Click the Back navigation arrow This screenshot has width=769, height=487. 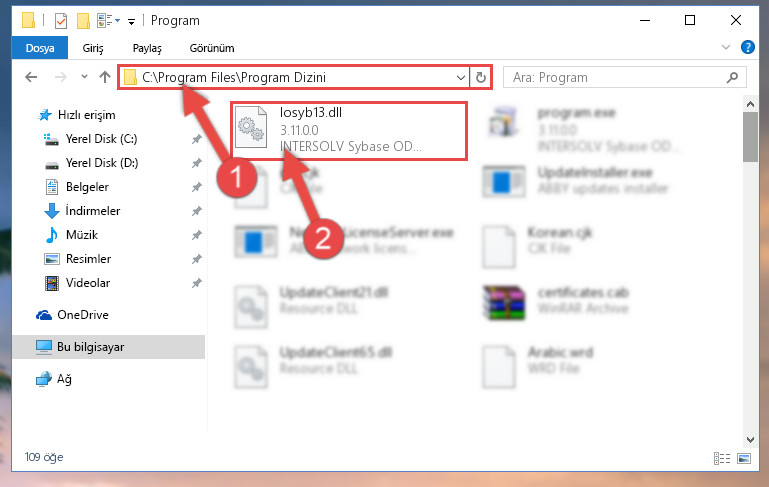[x=31, y=77]
